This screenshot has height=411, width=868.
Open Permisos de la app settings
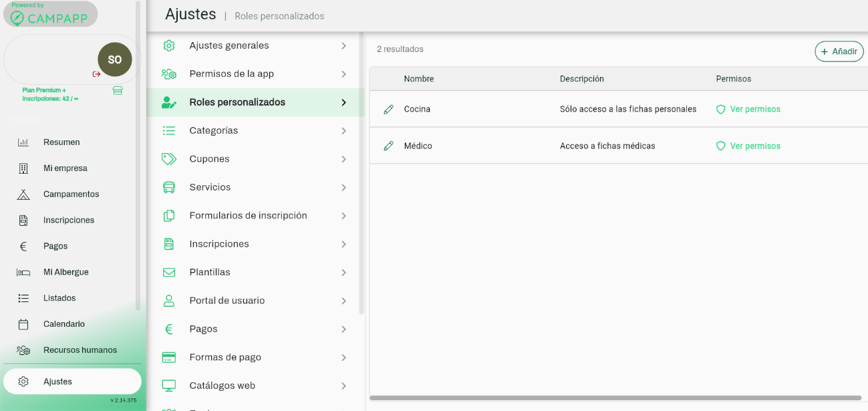231,74
